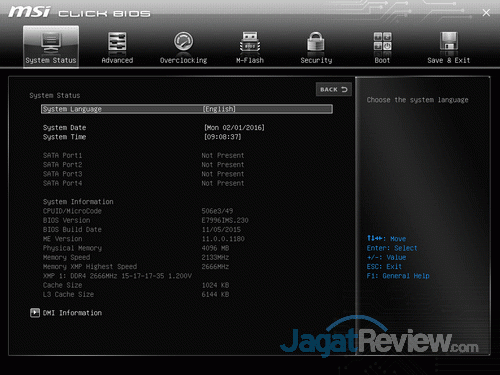Open the Overclocking gauge icon

[183, 42]
